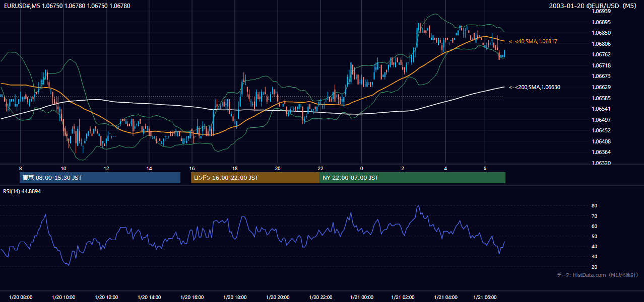Click price axis value 1.06364

pyautogui.click(x=602, y=152)
